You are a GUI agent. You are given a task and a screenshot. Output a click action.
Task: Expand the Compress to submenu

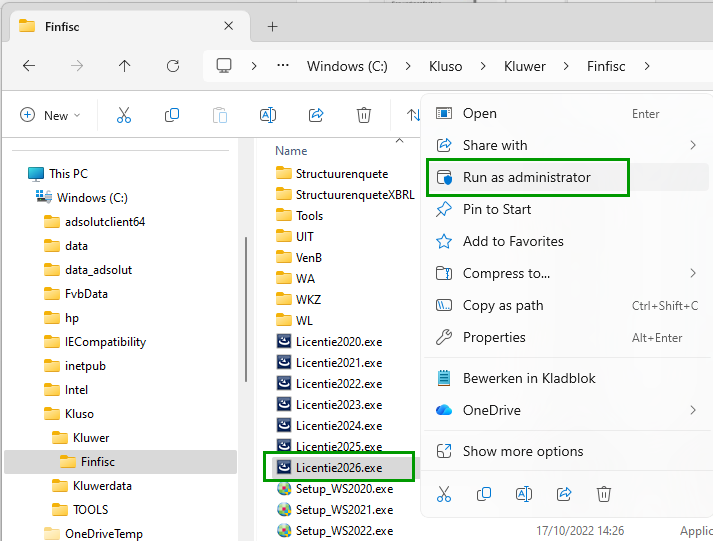pyautogui.click(x=692, y=273)
